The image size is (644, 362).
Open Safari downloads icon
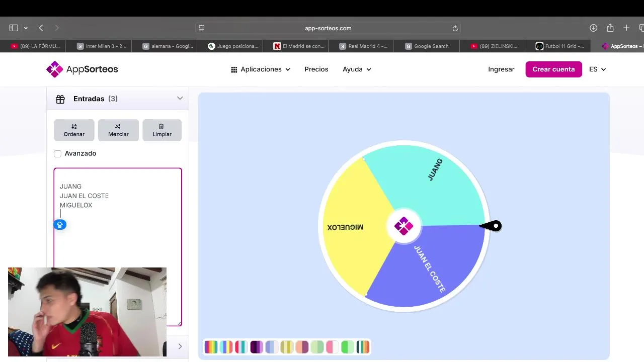[x=593, y=28]
